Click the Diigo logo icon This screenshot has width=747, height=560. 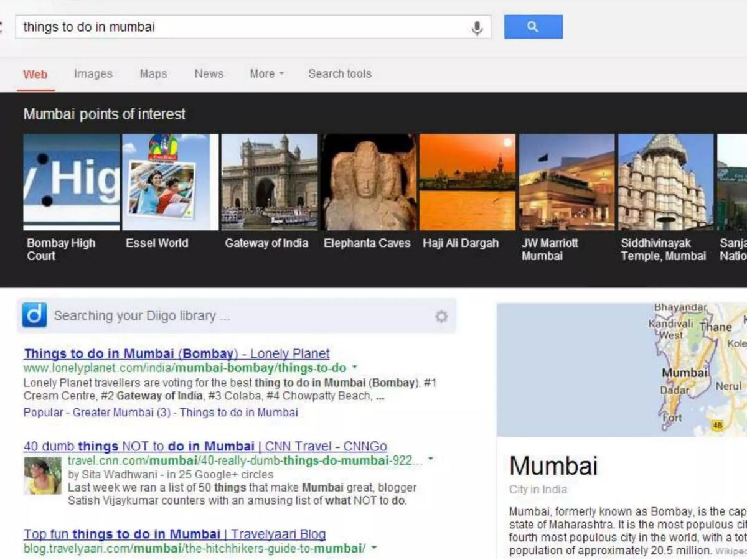pos(35,315)
